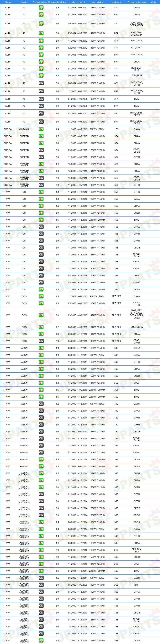Viewport: 160px width, 644px height.
Task: Select engine code cell BMP
Action: point(137,585)
